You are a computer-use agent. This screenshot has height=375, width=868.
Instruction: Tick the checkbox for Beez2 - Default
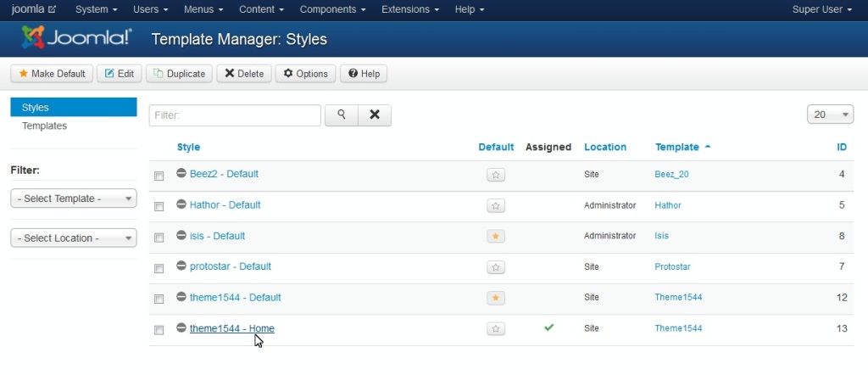coord(159,176)
